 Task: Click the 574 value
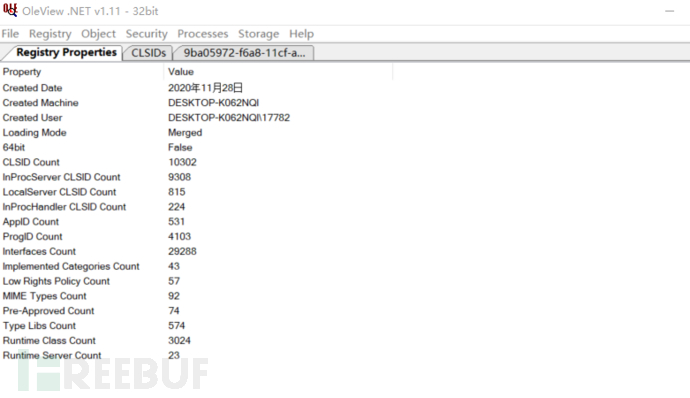[x=176, y=326]
